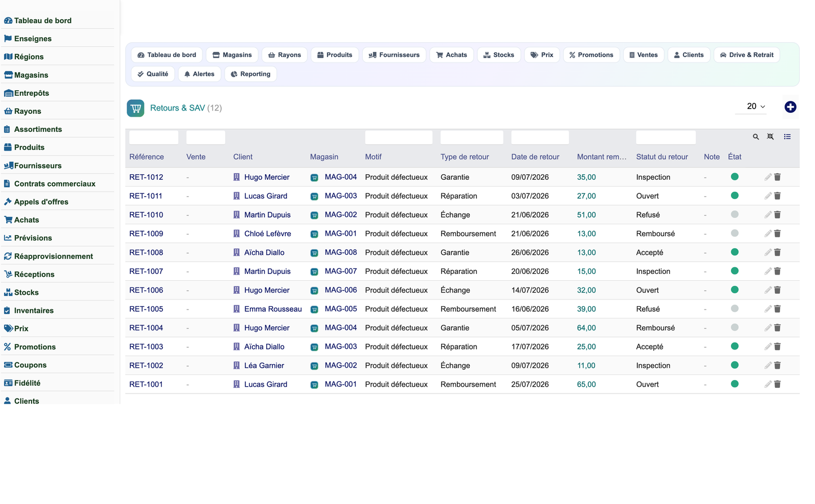The width and height of the screenshot is (815, 504).
Task: Toggle the grey État dot for RET-1010
Action: coord(734,214)
